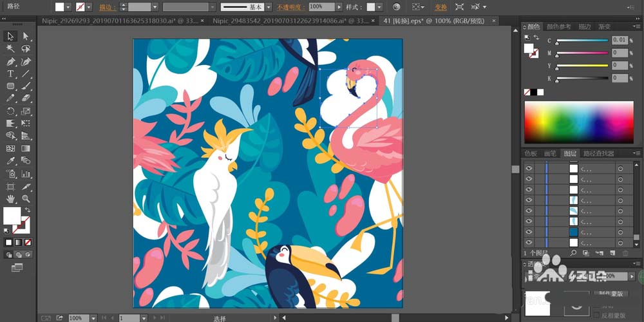Viewport: 644px width, 322px height.
Task: Switch to Nipic_29269293 document tab
Action: (122, 21)
